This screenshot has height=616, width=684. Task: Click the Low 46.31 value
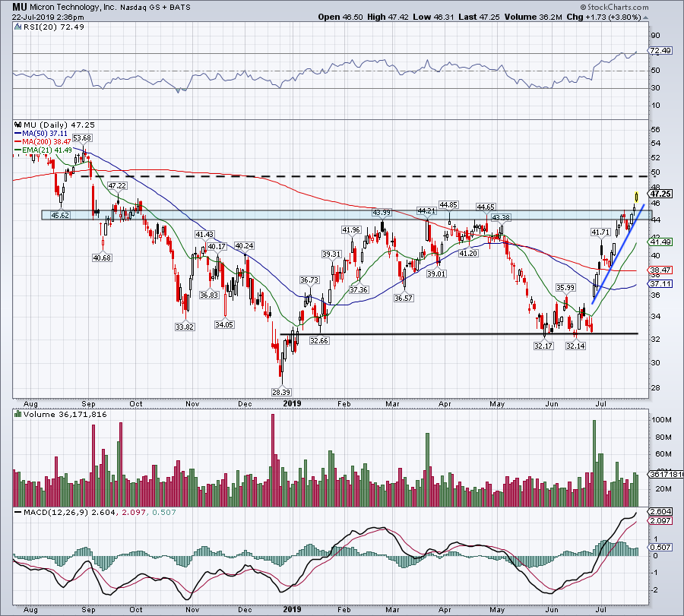(434, 17)
